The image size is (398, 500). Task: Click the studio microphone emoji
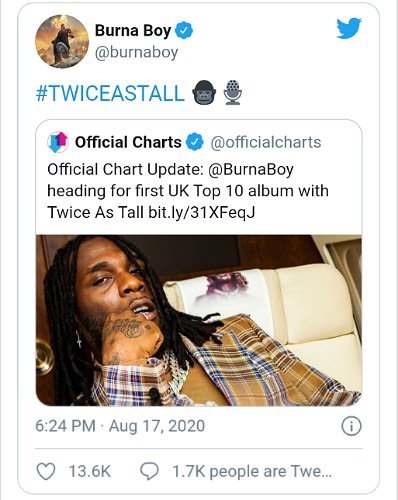click(233, 93)
